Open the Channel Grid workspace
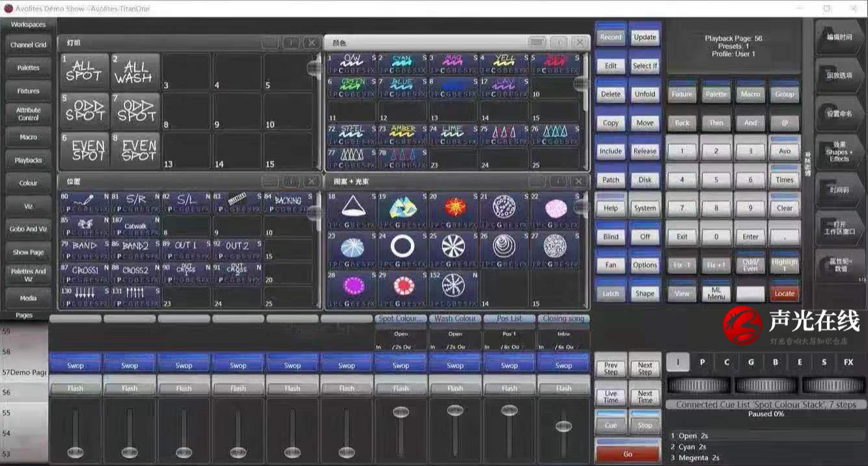Image resolution: width=868 pixels, height=466 pixels. coord(28,46)
